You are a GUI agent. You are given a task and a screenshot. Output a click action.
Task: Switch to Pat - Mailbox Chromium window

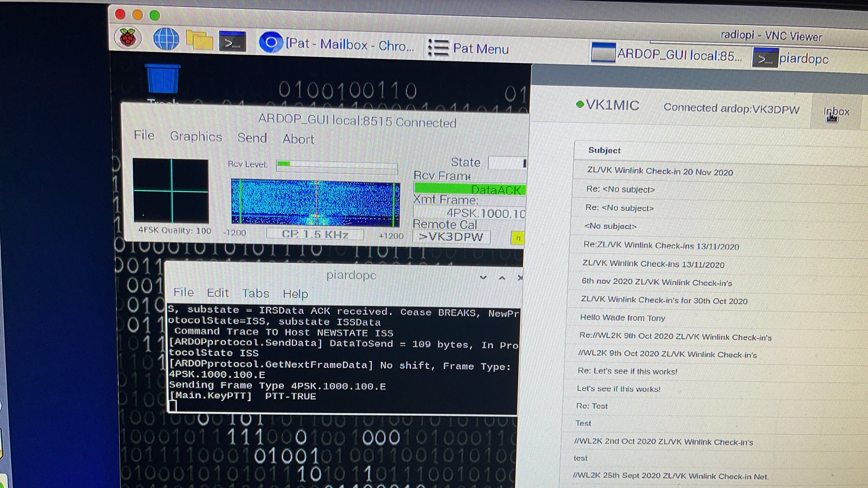pyautogui.click(x=337, y=44)
